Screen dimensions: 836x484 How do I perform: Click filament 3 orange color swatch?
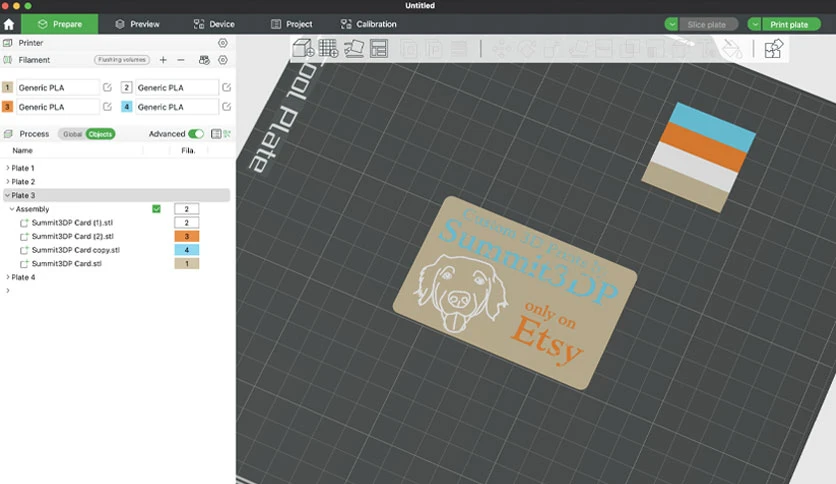7,107
